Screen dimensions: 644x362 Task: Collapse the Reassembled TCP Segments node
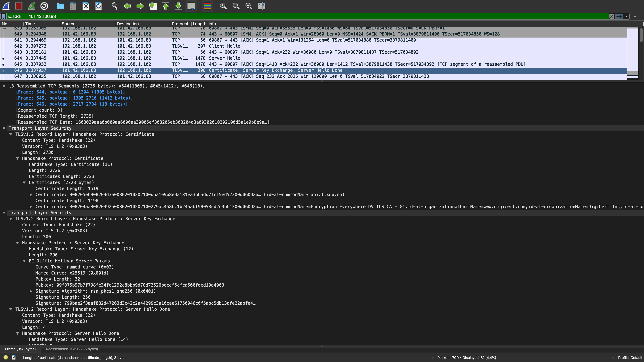pyautogui.click(x=4, y=86)
